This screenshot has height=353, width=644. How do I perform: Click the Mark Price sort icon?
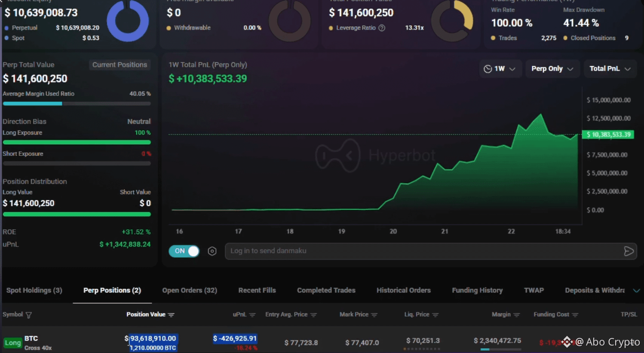coord(374,315)
